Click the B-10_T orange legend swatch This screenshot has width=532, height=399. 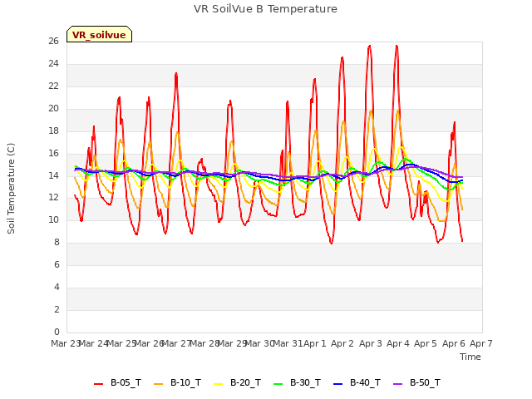159,384
